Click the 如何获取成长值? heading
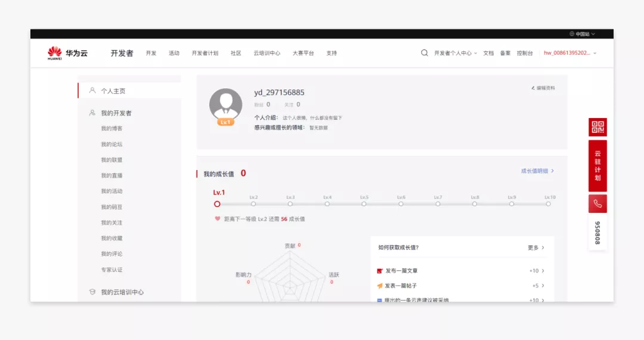The height and width of the screenshot is (340, 644). 398,248
